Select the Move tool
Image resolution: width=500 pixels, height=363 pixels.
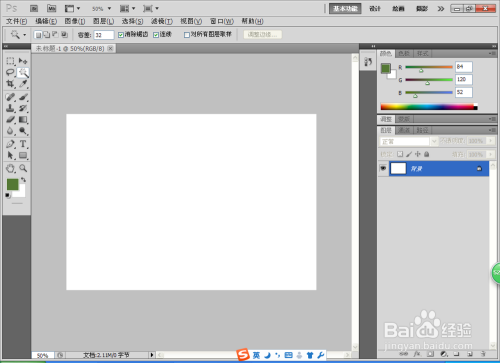point(23,61)
